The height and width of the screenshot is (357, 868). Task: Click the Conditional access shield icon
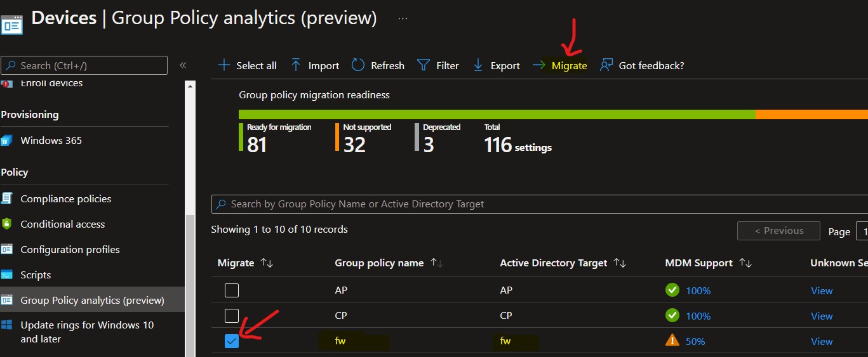pyautogui.click(x=7, y=224)
